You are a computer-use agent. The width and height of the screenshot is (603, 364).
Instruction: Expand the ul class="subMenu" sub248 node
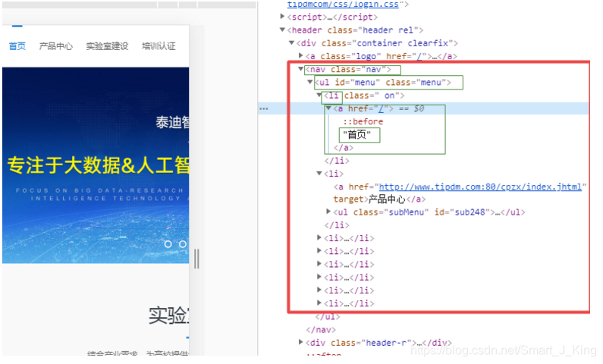[x=328, y=212]
